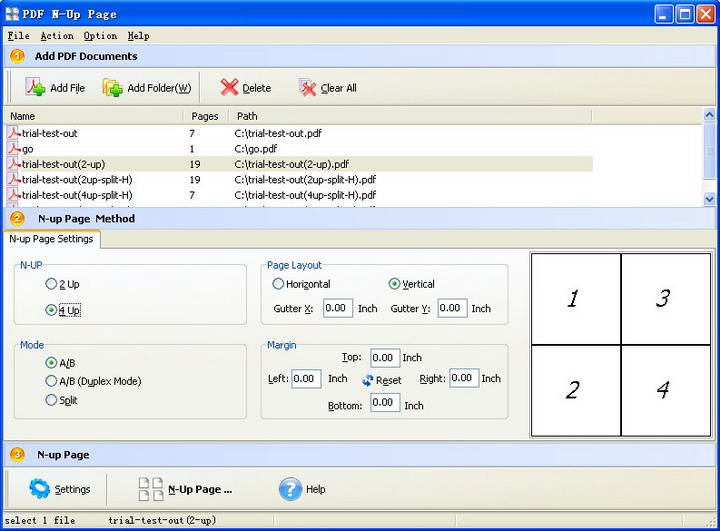The width and height of the screenshot is (720, 531).
Task: Select the go file name
Action: (28, 149)
